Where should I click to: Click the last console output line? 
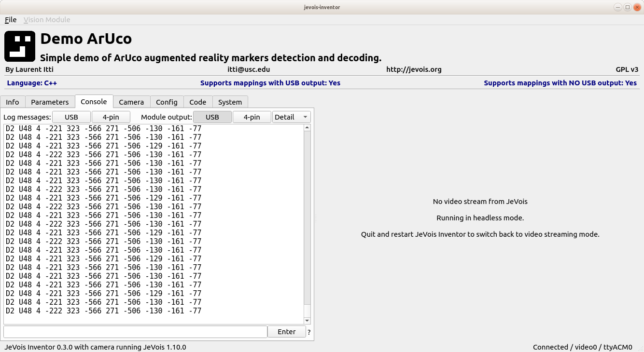103,311
